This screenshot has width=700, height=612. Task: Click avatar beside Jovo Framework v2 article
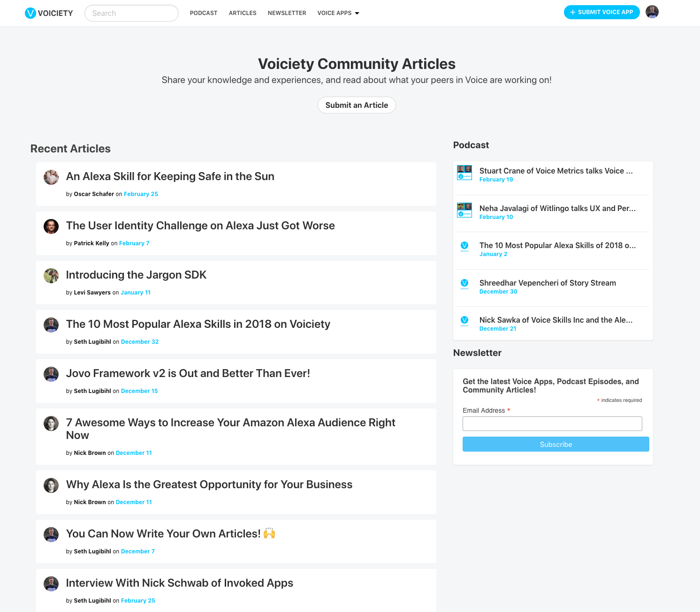[51, 374]
